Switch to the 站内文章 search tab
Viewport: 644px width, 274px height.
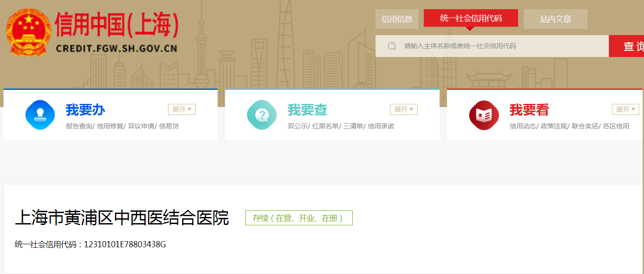555,19
